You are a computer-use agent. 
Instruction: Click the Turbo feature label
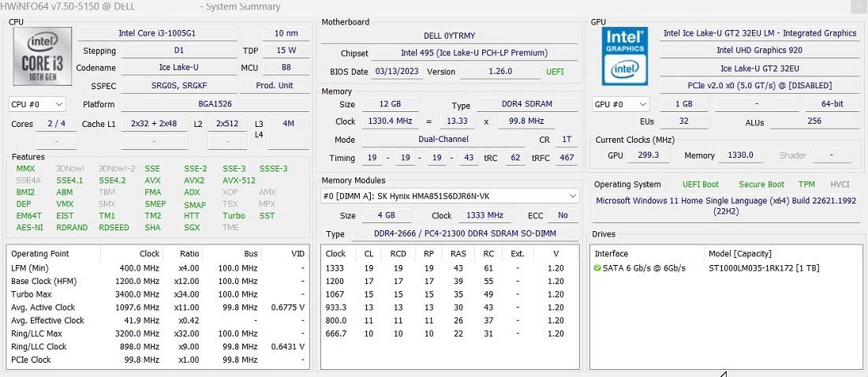point(234,216)
